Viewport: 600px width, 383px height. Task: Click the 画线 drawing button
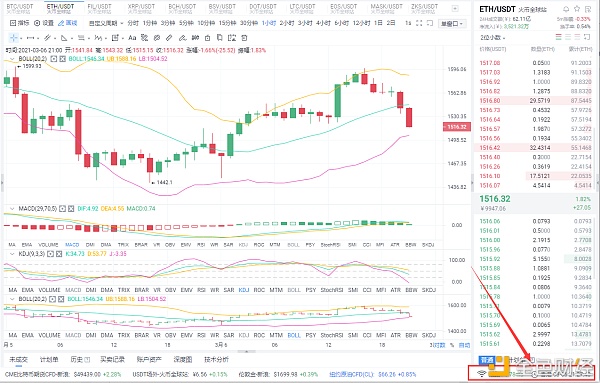(67, 23)
